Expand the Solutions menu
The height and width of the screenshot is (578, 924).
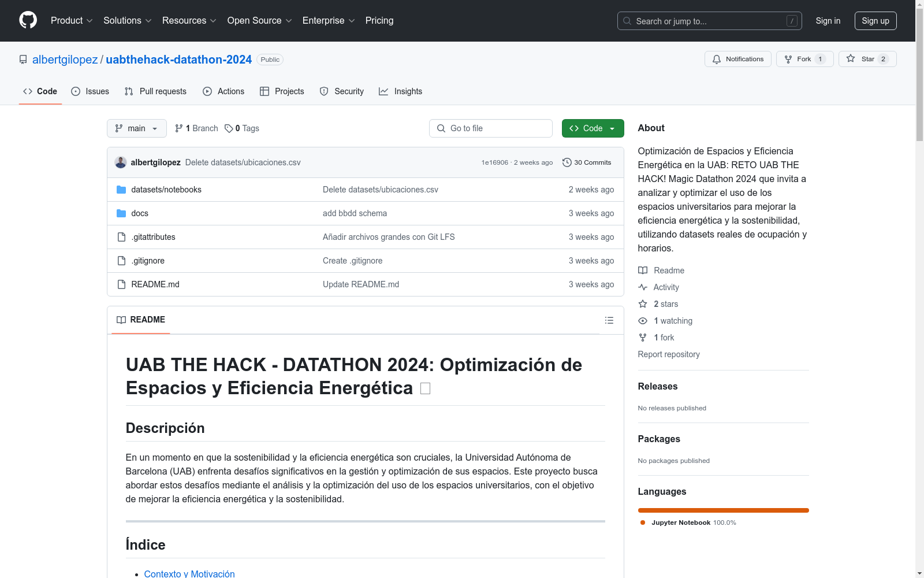(128, 21)
